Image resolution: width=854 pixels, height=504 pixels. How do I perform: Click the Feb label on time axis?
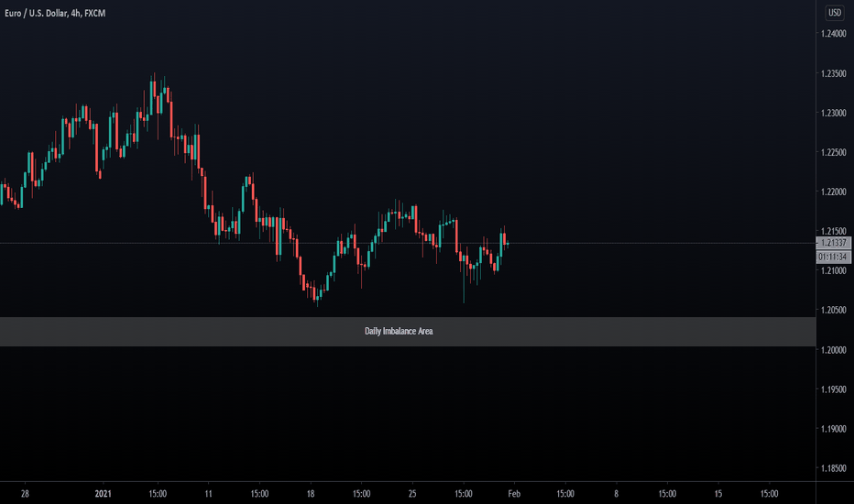pyautogui.click(x=514, y=494)
